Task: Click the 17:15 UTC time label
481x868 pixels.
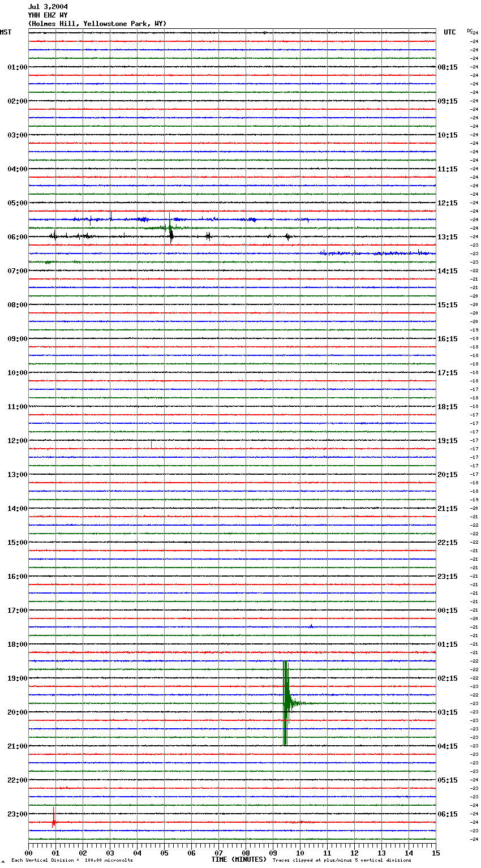Action: click(x=448, y=373)
